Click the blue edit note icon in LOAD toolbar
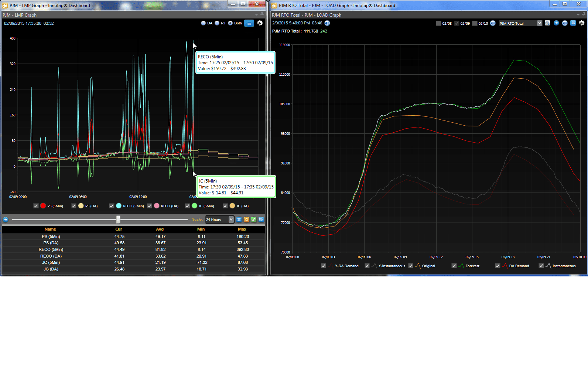This screenshot has width=588, height=388. coord(573,23)
